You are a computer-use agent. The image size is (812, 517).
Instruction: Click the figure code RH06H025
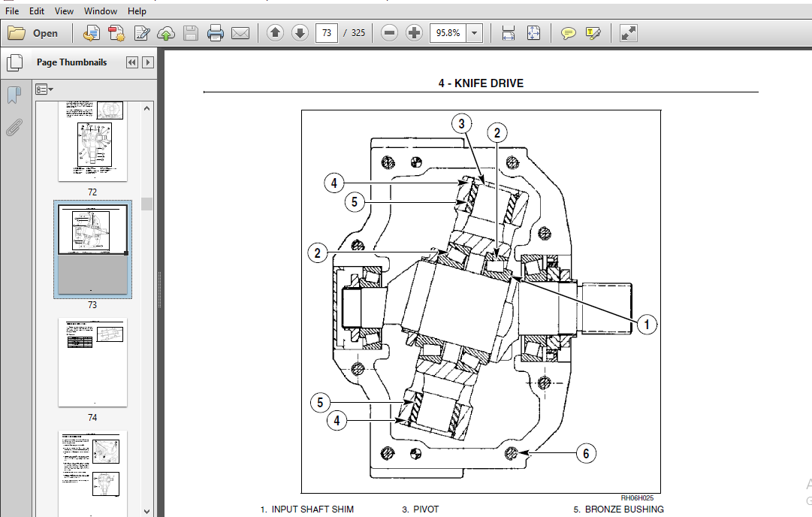(638, 497)
